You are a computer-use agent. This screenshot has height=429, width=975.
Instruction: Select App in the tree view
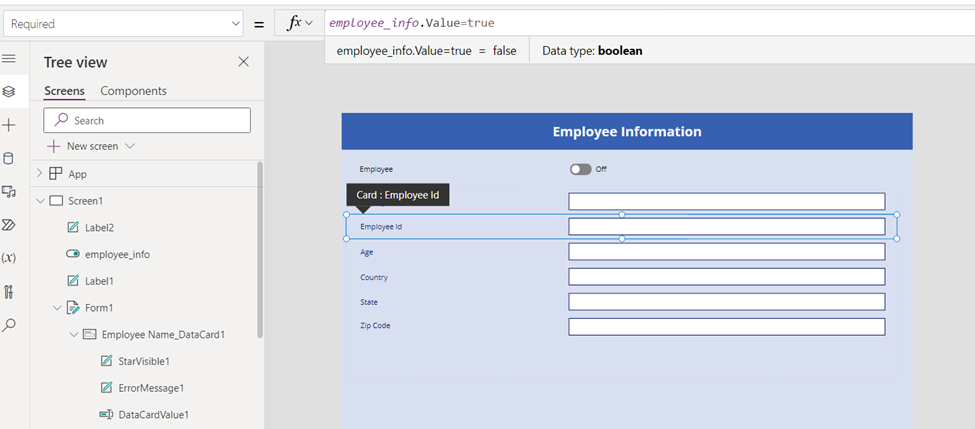click(77, 174)
